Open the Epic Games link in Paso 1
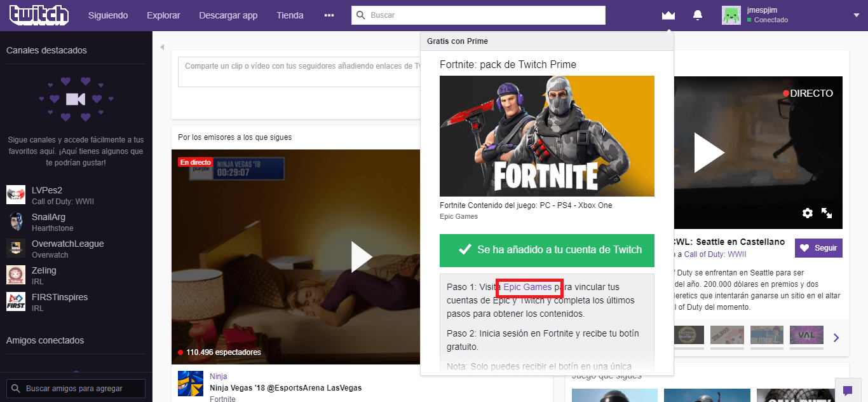The image size is (868, 402). pyautogui.click(x=527, y=288)
